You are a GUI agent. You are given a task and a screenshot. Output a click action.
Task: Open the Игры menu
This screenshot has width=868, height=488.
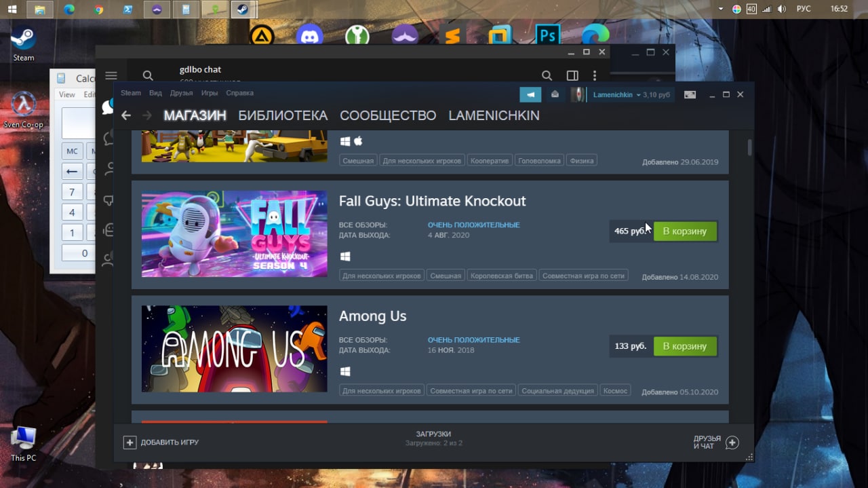[x=210, y=93]
